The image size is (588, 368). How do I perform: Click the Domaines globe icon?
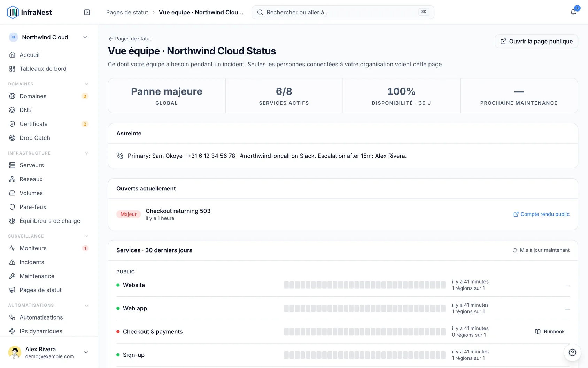coord(12,96)
